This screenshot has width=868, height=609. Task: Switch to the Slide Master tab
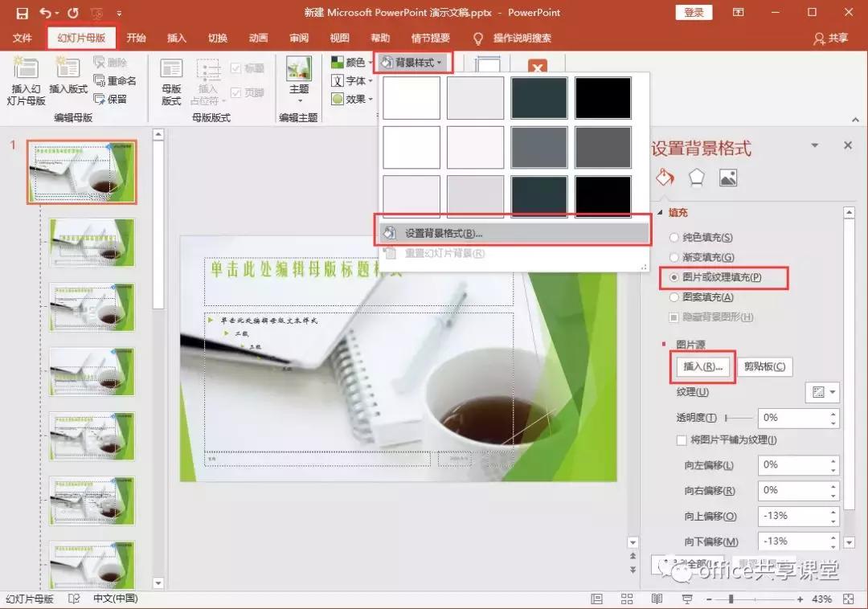81,38
